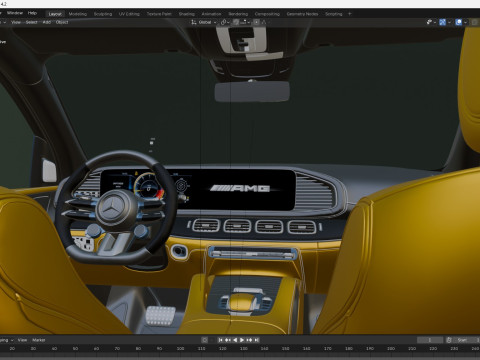Image resolution: width=480 pixels, height=360 pixels.
Task: Switch to the Scripting workspace tab
Action: (x=334, y=14)
